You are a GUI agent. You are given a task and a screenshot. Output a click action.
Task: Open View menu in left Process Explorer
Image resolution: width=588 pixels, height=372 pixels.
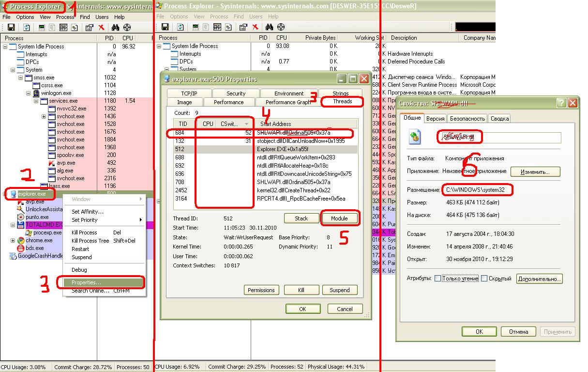tap(45, 17)
